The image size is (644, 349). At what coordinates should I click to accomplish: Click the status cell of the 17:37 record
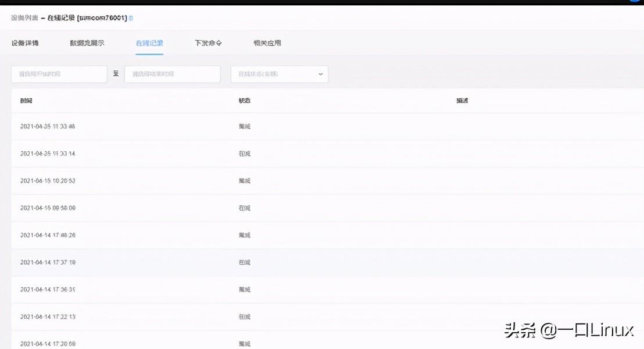tap(244, 262)
